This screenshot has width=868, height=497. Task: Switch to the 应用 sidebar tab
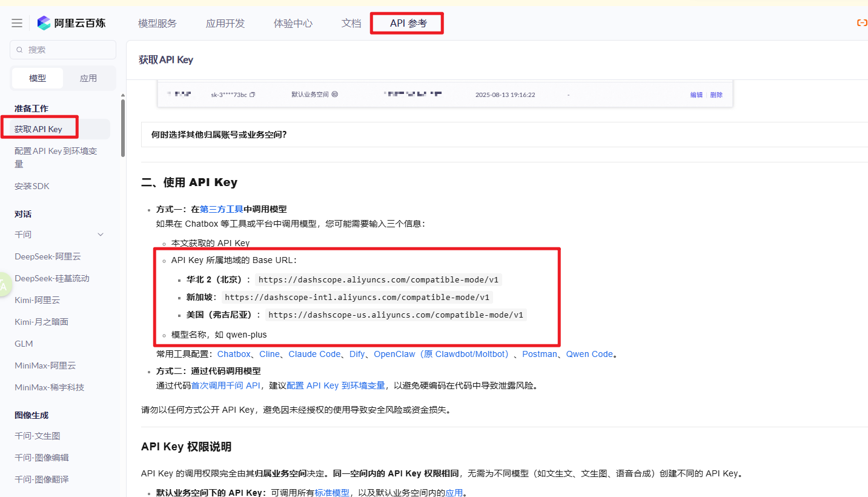[x=88, y=78]
